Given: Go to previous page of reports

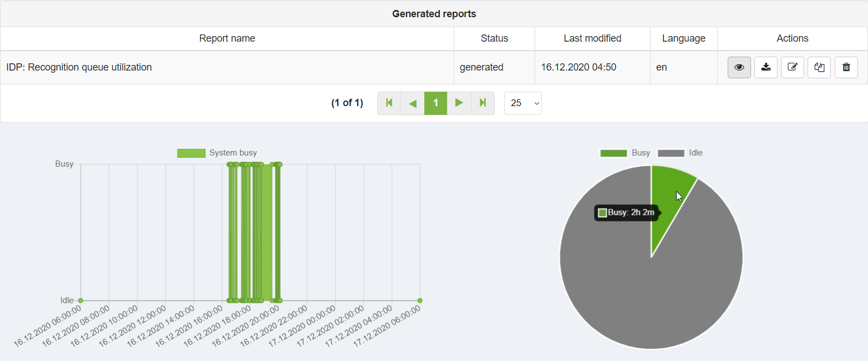Looking at the screenshot, I should coord(412,103).
